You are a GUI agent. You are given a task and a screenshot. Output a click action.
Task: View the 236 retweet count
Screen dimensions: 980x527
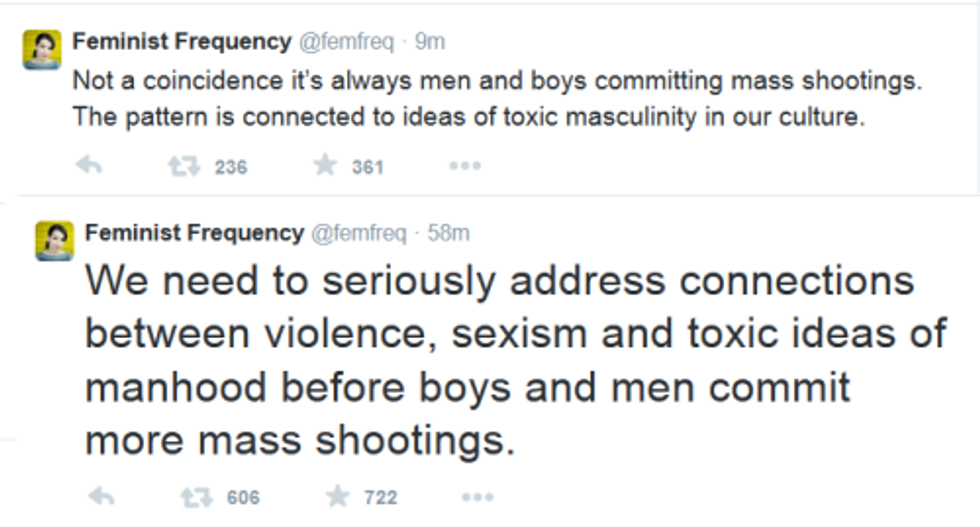(231, 167)
